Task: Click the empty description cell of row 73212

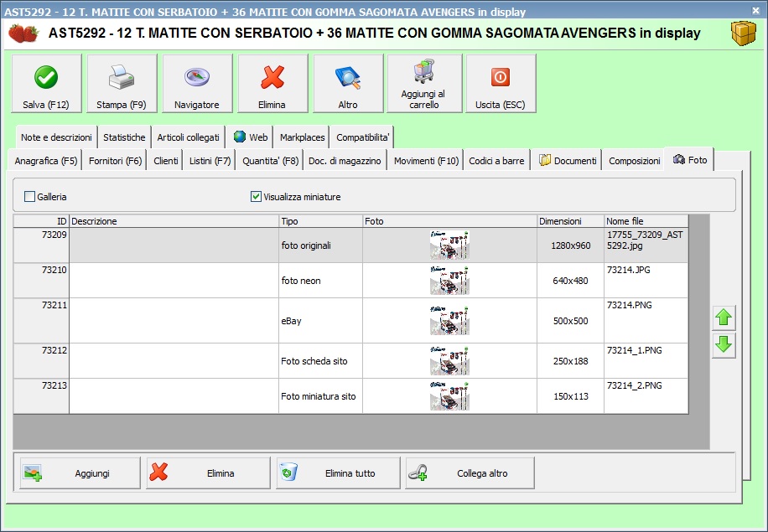Action: [174, 361]
